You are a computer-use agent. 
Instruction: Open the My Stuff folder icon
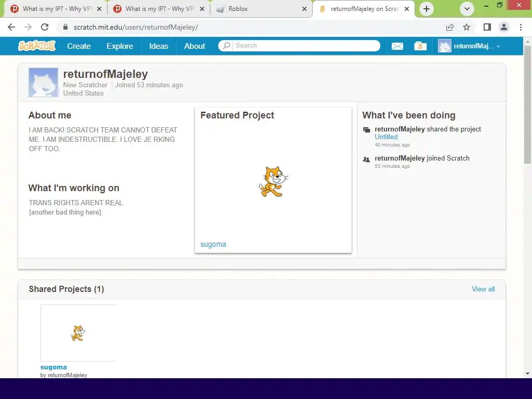420,46
